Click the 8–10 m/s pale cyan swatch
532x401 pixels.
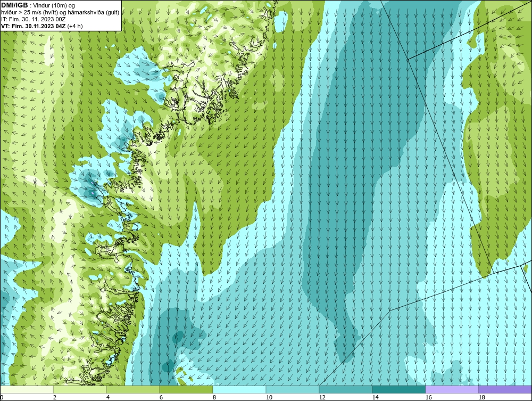tap(239, 389)
